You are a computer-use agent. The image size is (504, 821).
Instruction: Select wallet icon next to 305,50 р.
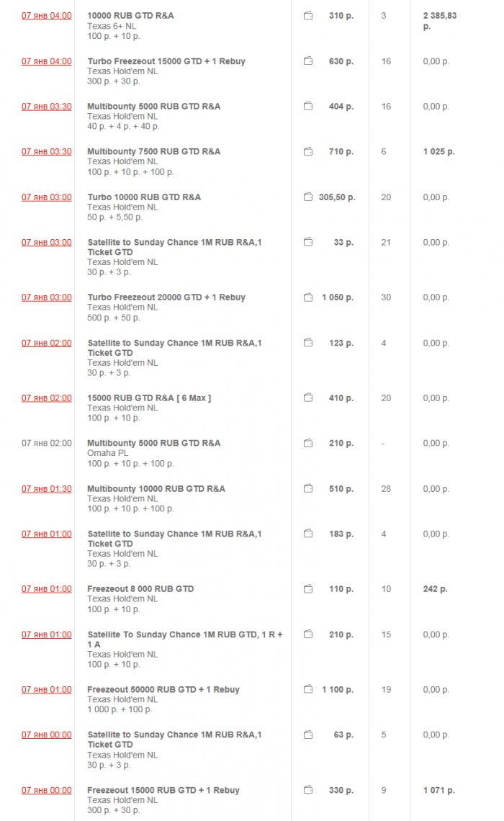[308, 197]
